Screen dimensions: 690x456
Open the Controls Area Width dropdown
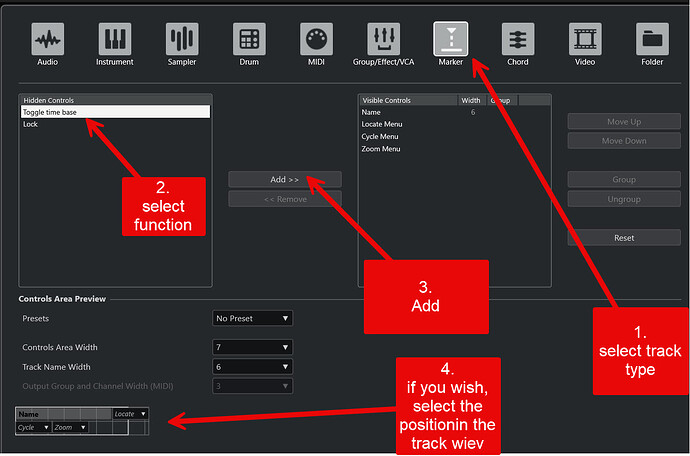pyautogui.click(x=253, y=347)
